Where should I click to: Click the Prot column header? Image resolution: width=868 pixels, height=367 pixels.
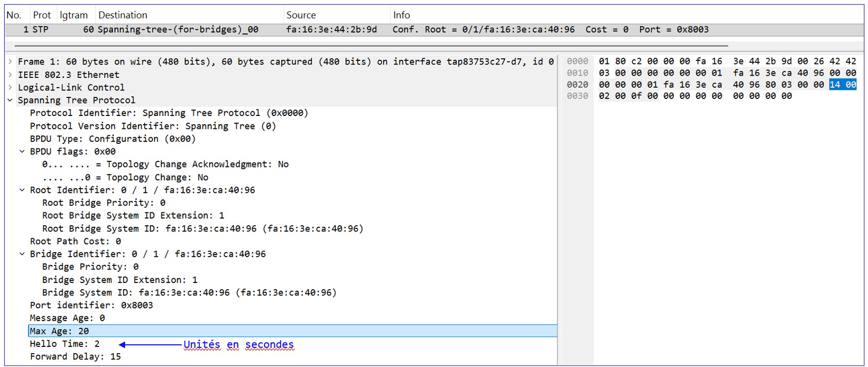coord(42,15)
